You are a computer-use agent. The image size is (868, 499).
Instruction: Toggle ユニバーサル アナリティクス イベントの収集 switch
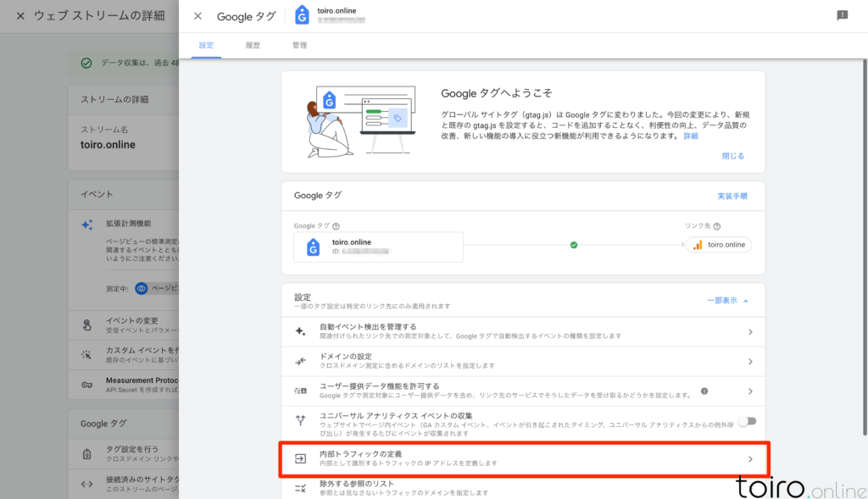746,420
